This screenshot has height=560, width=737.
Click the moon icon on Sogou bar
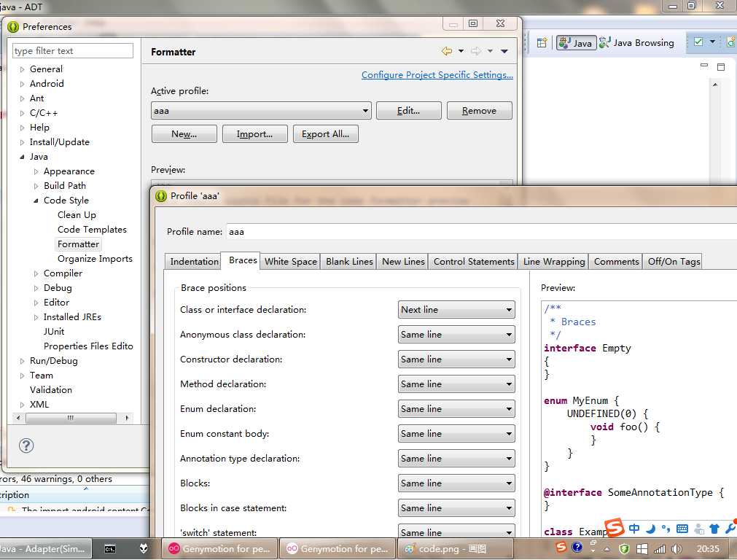650,529
